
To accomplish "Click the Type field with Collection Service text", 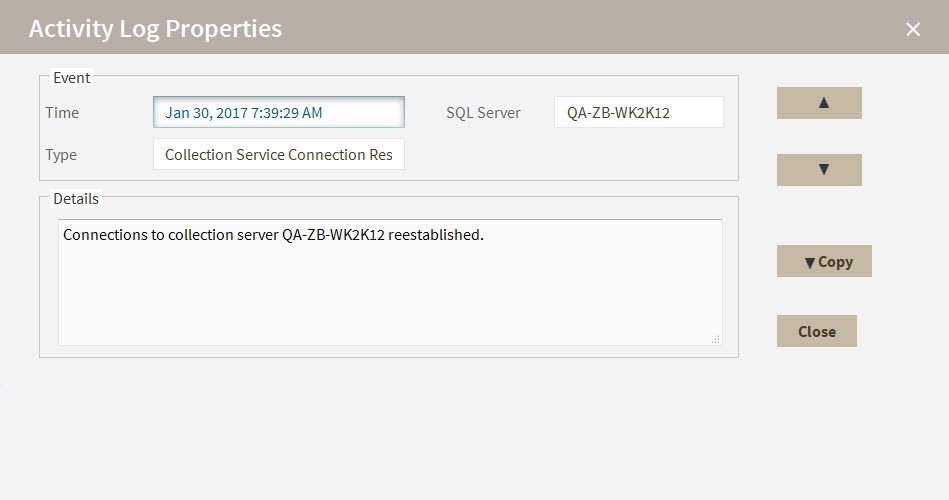I will click(278, 155).
